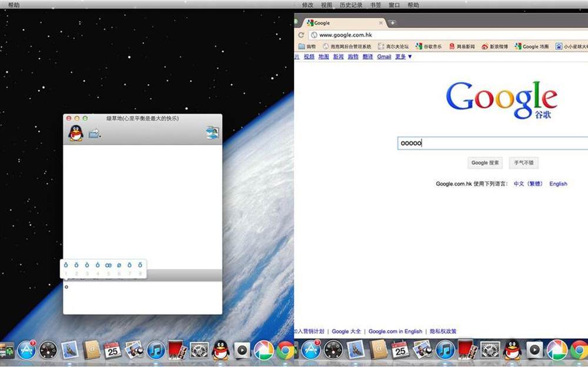Image resolution: width=588 pixels, height=367 pixels.
Task: Close the Google tab
Action: pos(380,23)
